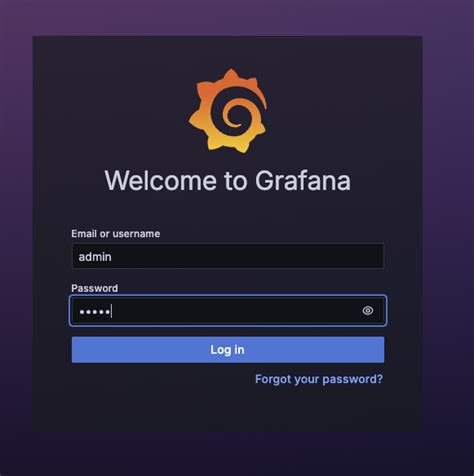Click the empty login panel below the link
The image size is (474, 476).
(x=227, y=410)
